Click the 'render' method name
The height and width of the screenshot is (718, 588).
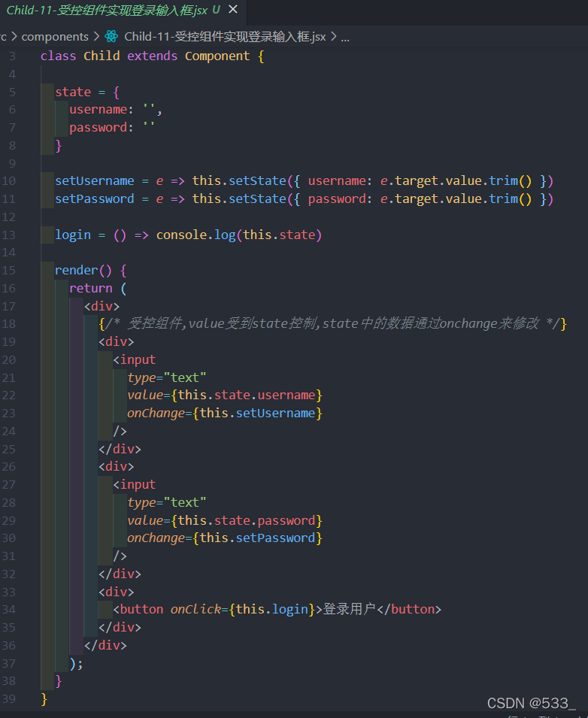(76, 271)
